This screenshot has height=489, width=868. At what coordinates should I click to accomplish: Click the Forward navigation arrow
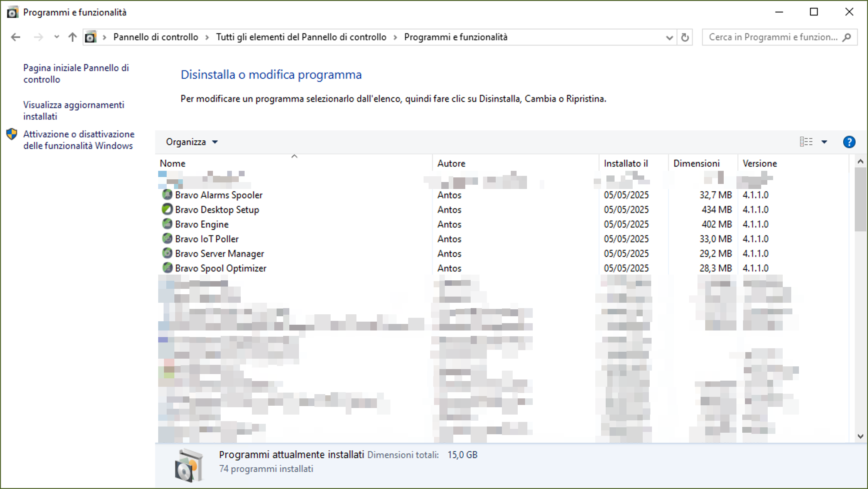point(38,37)
